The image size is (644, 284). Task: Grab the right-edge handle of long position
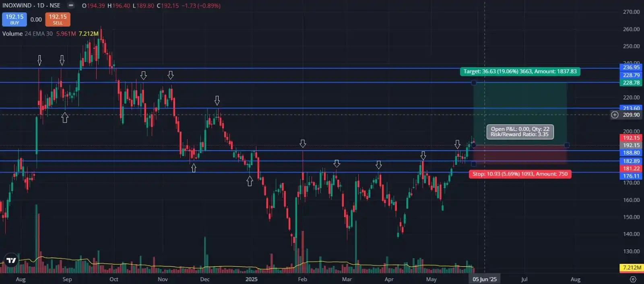click(x=567, y=145)
